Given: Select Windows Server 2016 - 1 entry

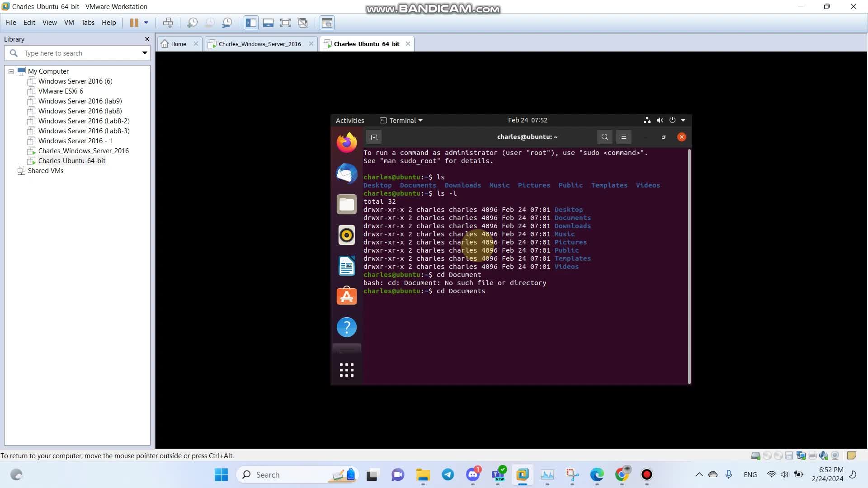Looking at the screenshot, I should [75, 141].
